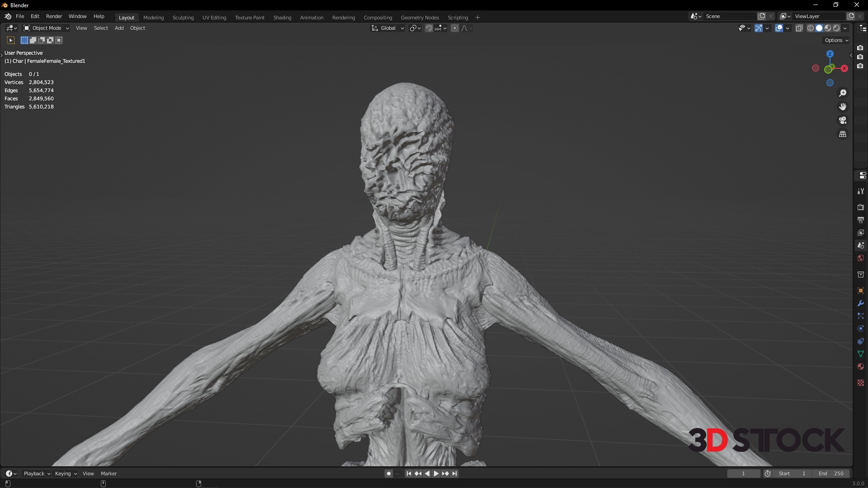Open the Render menu
This screenshot has width=868, height=488.
click(x=54, y=16)
